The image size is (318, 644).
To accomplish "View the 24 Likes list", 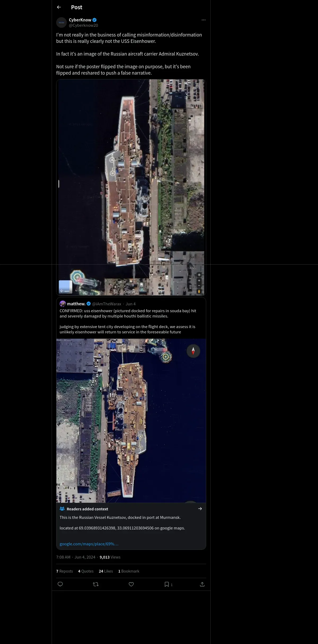I will (x=106, y=571).
